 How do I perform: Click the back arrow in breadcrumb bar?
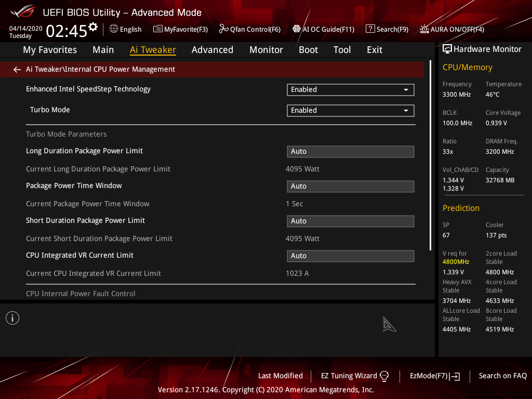pos(17,70)
